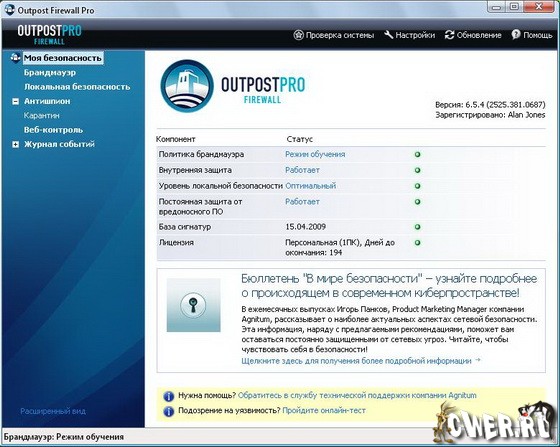
Task: Click Зарегистрировано: Alan Jones text
Action: click(490, 115)
